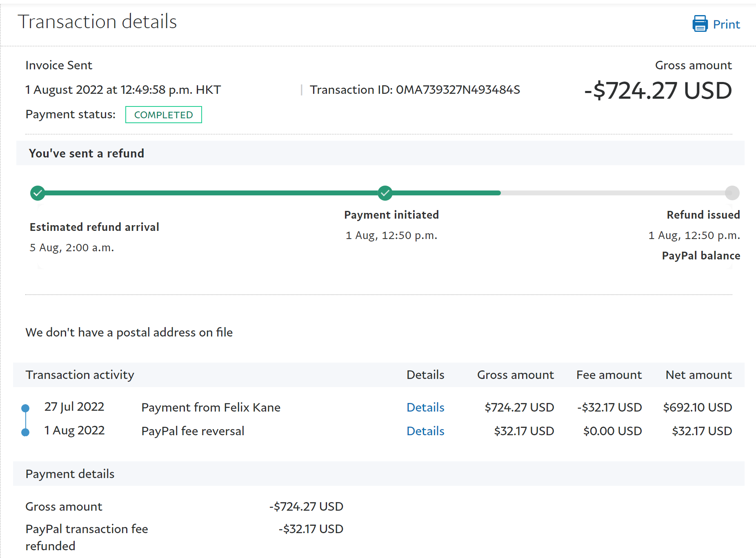Select the blue timeline dot for 1 Aug 2022

click(25, 432)
